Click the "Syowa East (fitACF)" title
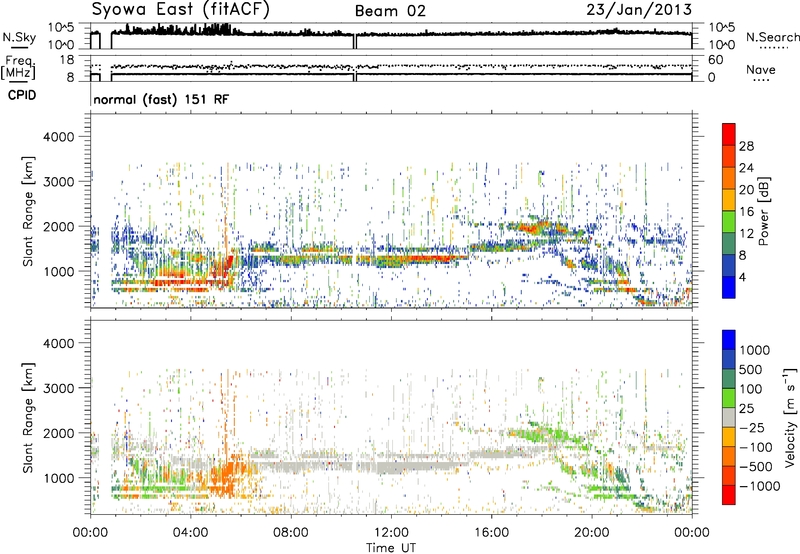Screen dimensions: 800x554 [181, 10]
